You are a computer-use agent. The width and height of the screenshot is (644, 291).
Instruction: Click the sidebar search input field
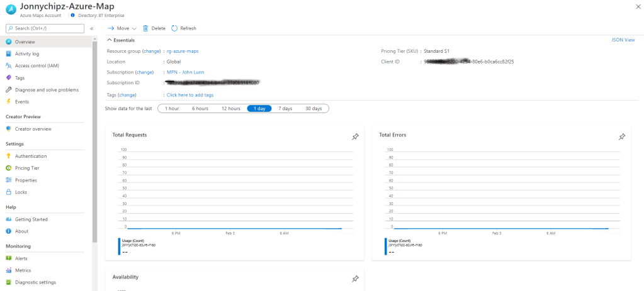pos(44,28)
